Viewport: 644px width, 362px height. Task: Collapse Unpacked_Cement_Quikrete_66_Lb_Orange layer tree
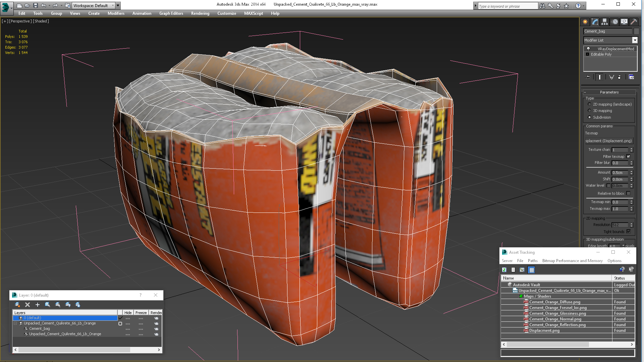(15, 323)
